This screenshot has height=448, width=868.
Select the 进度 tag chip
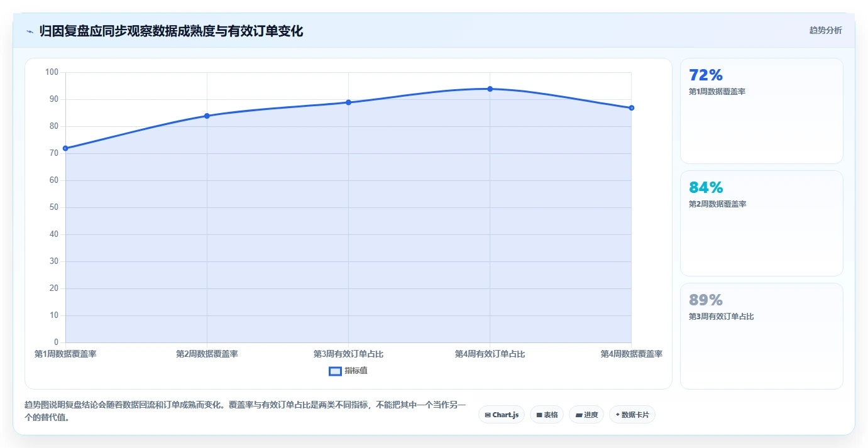pos(586,415)
